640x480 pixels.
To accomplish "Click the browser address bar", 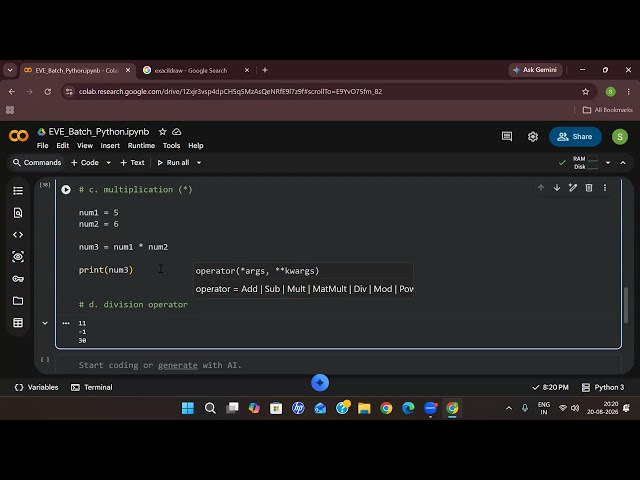I will pos(327,91).
